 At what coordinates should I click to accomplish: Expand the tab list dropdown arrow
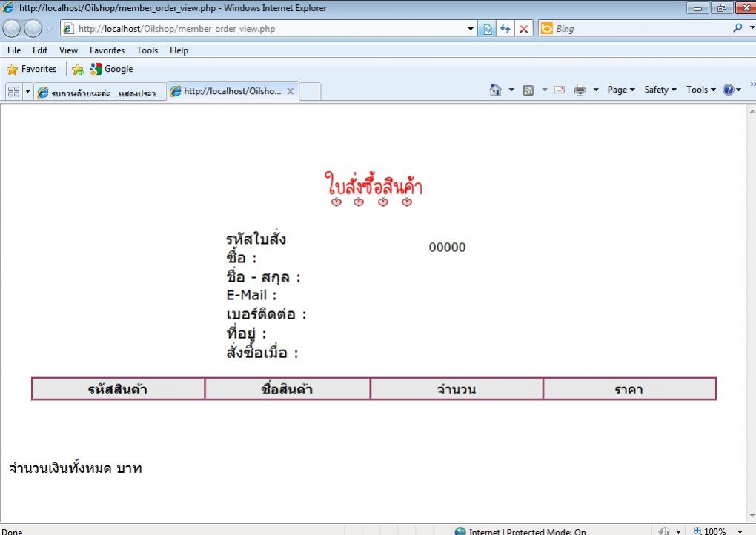coord(27,92)
